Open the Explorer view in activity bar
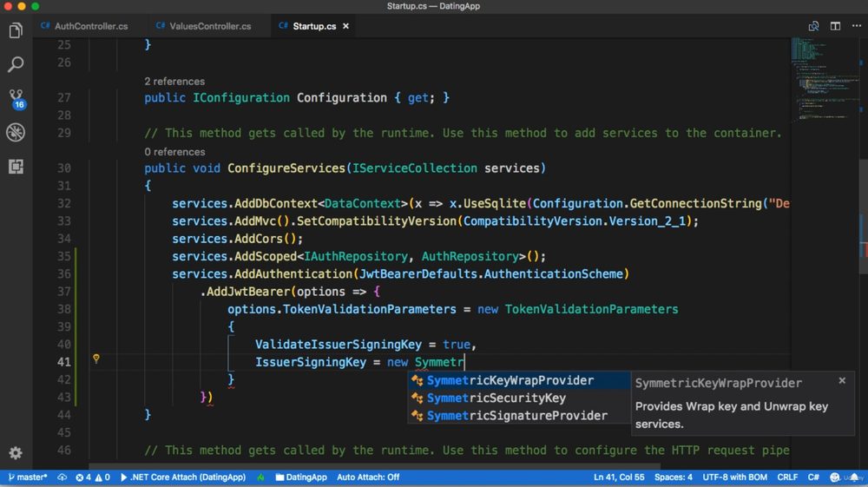Viewport: 868px width, 487px height. (x=16, y=31)
